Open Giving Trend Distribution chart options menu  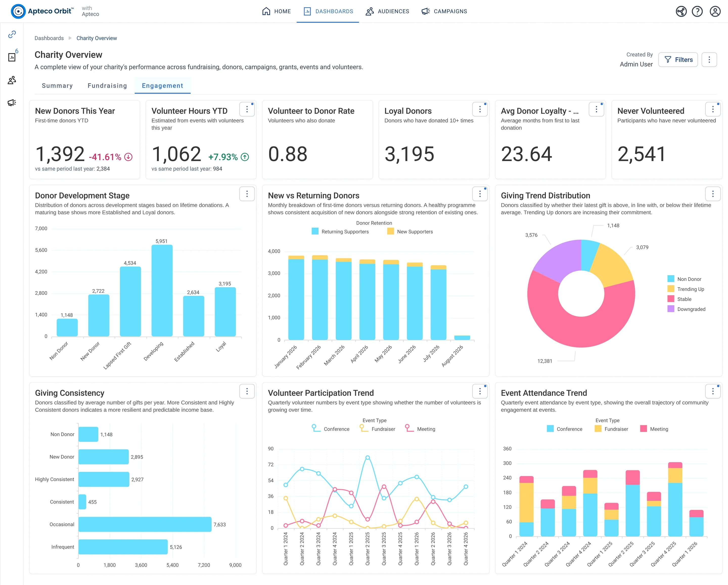click(713, 194)
